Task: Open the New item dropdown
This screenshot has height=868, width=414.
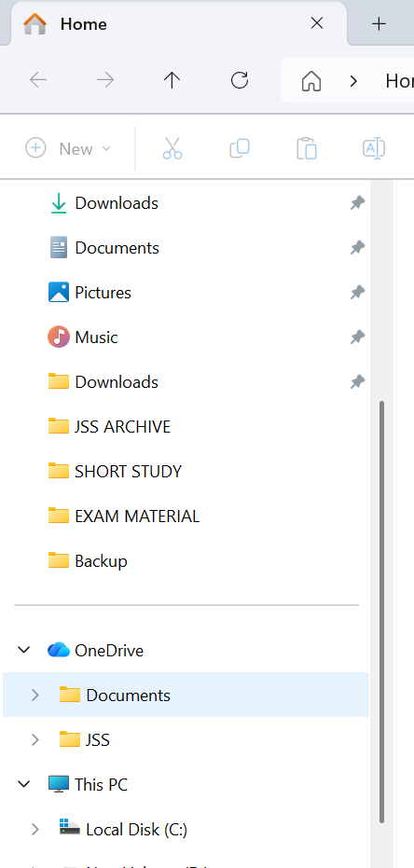Action: pos(68,148)
